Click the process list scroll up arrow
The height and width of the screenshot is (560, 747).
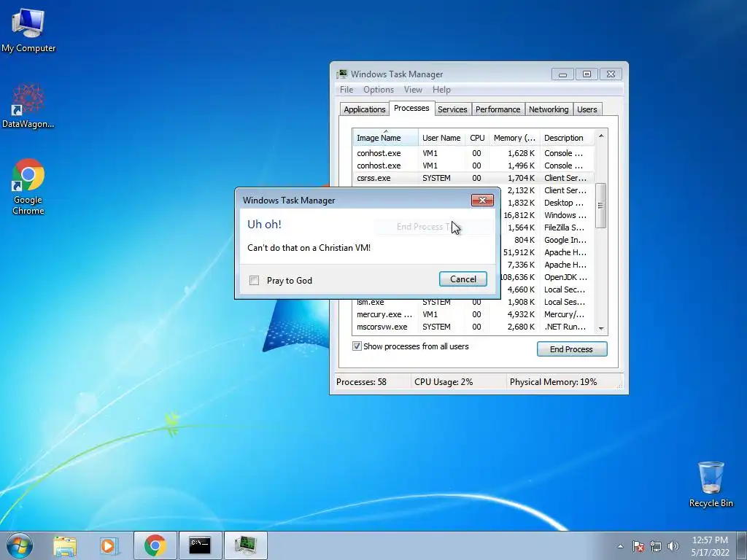(601, 136)
